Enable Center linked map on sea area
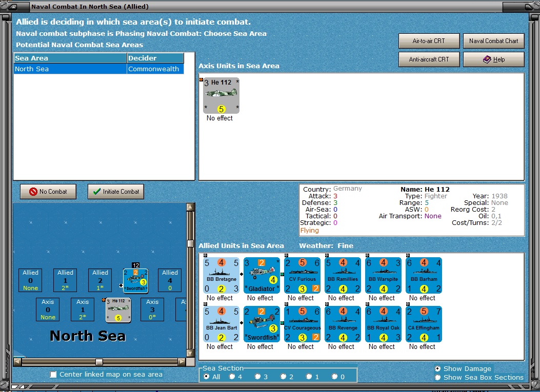The width and height of the screenshot is (540, 392). click(x=53, y=375)
